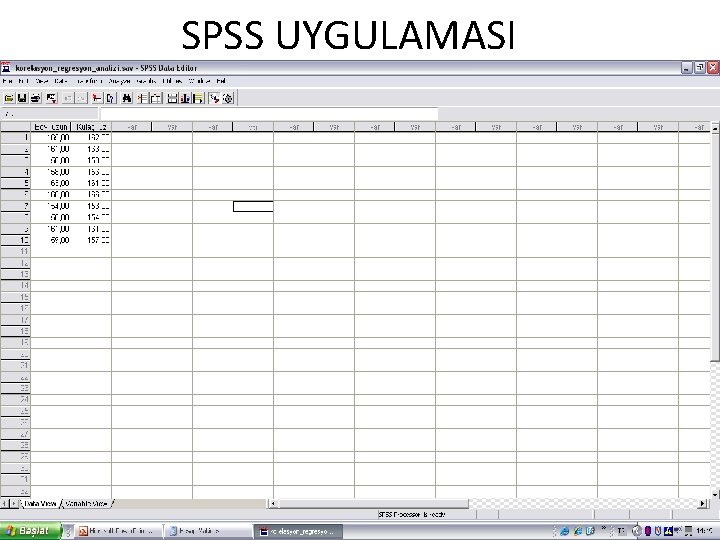Switch to the Data View tab

[40, 504]
